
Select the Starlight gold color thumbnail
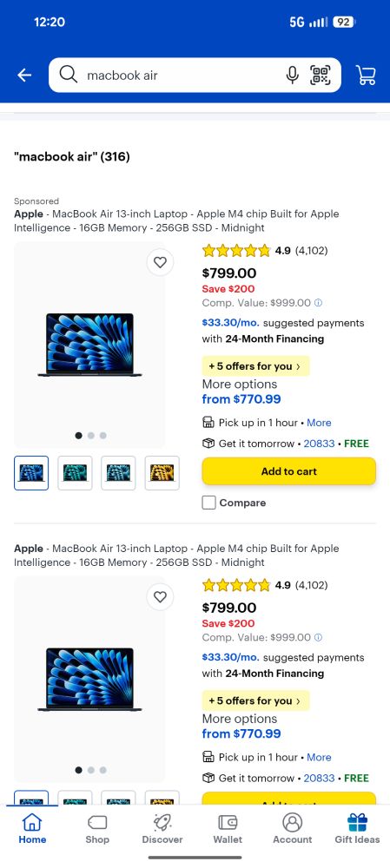162,473
